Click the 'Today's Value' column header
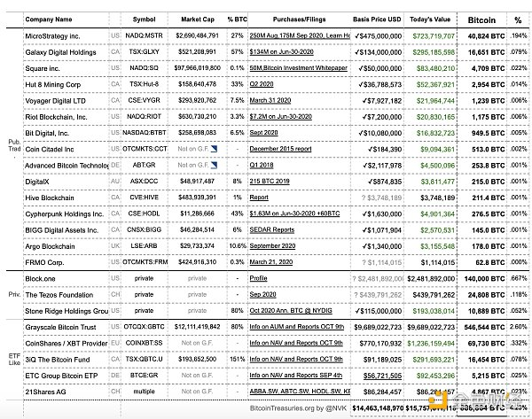Screen dimensions: 532x419 coord(430,19)
